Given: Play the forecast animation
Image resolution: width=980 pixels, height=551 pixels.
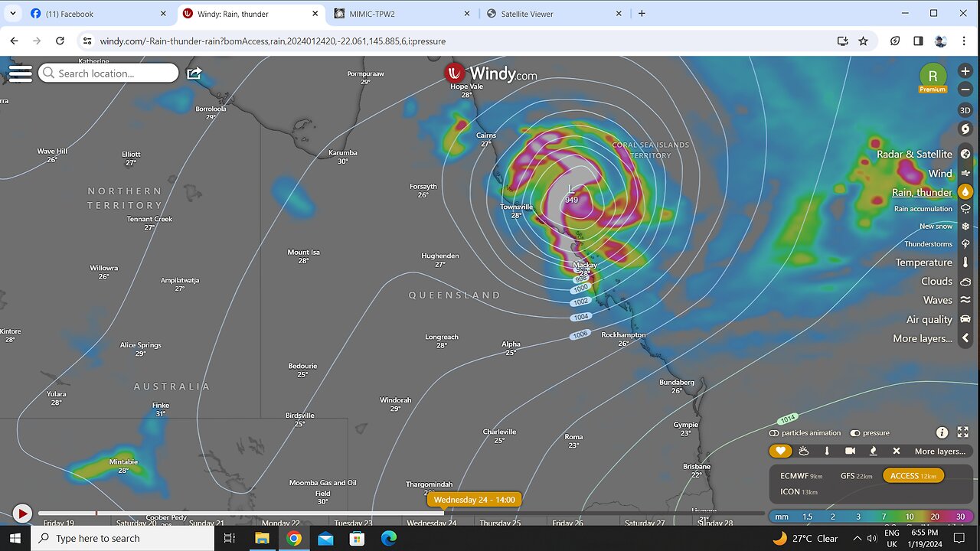Looking at the screenshot, I should click(x=22, y=514).
